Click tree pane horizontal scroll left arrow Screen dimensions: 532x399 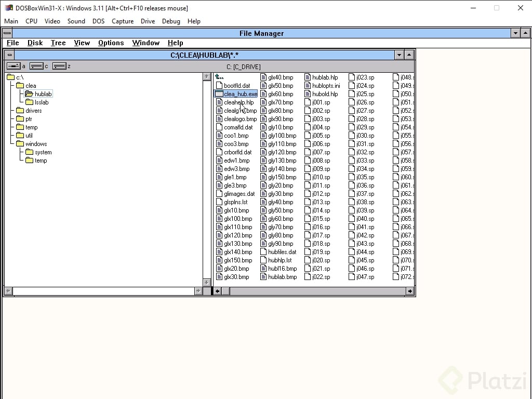8,291
